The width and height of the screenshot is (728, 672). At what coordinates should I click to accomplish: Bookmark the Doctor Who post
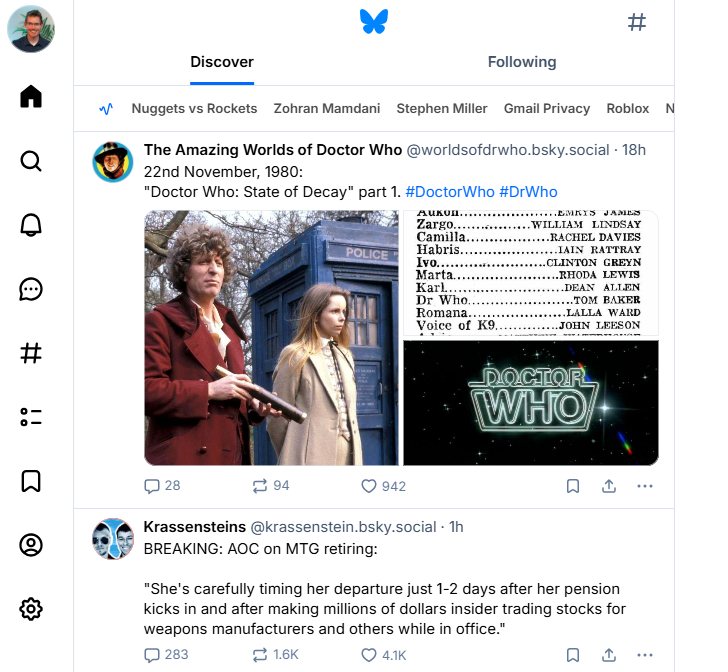point(573,486)
